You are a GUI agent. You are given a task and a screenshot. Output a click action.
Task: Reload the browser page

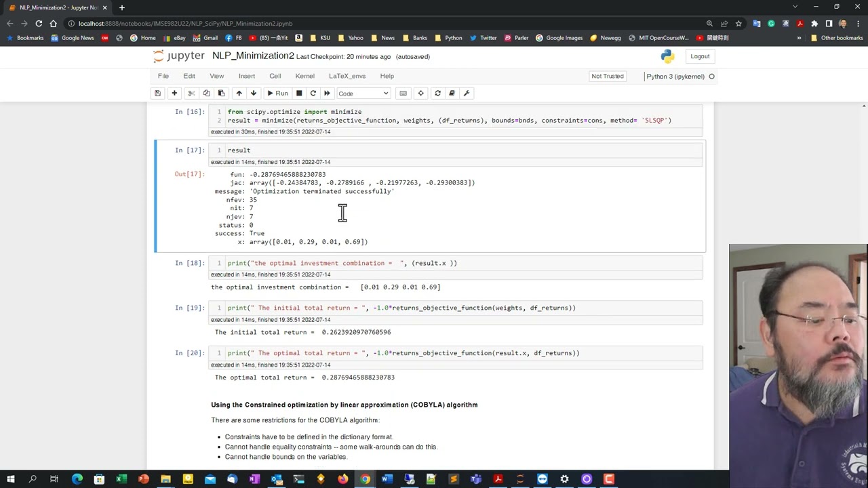[39, 24]
